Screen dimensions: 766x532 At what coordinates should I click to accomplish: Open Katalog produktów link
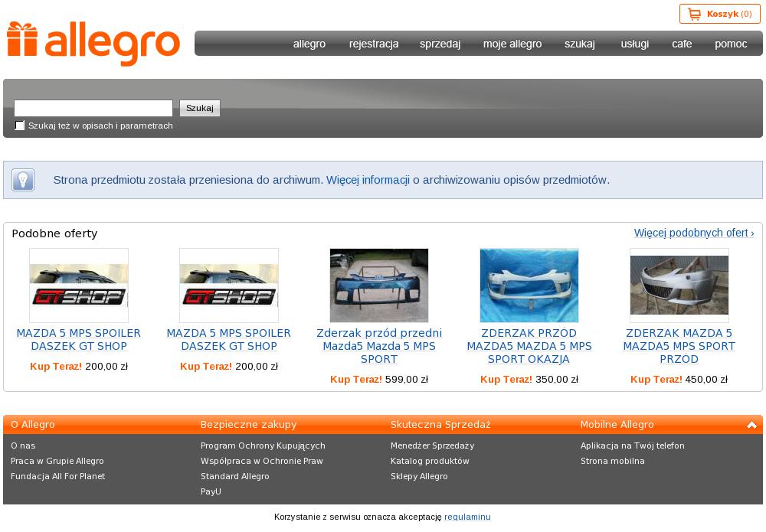point(430,461)
